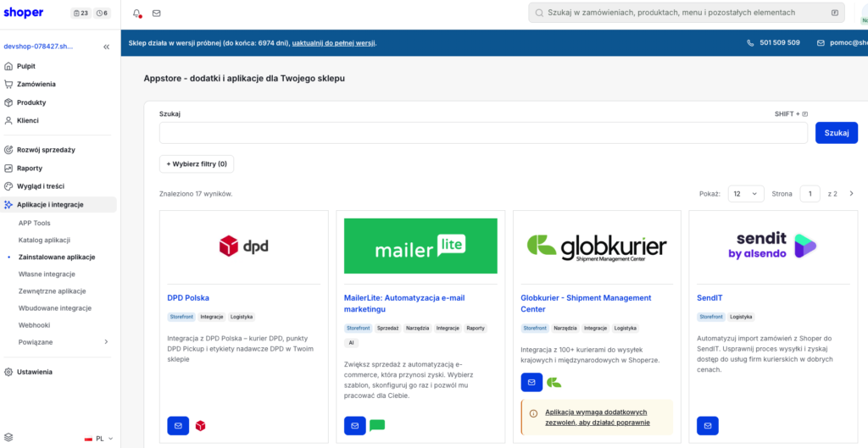Click the warning icon in the permissions notice
The height and width of the screenshot is (448, 868).
click(534, 413)
